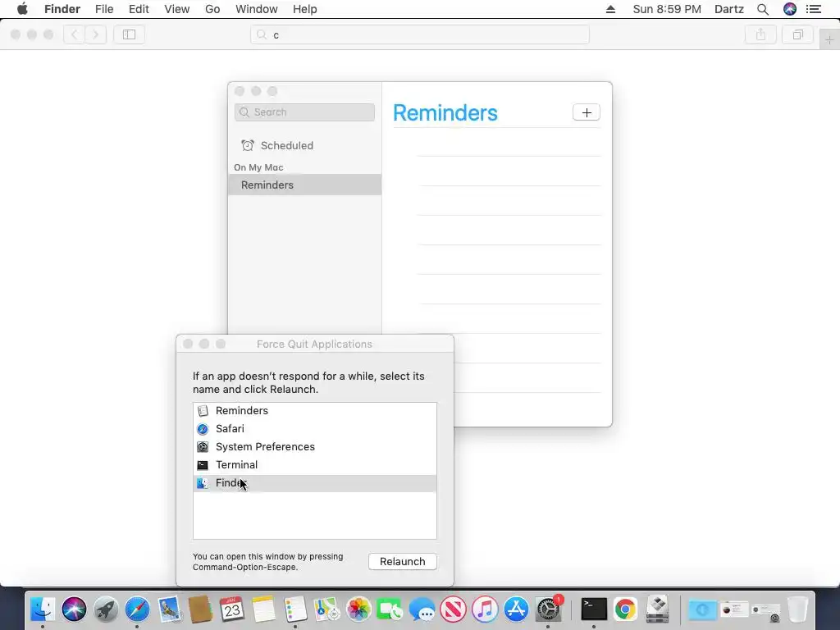Open the Go menu
The image size is (840, 630).
(212, 9)
